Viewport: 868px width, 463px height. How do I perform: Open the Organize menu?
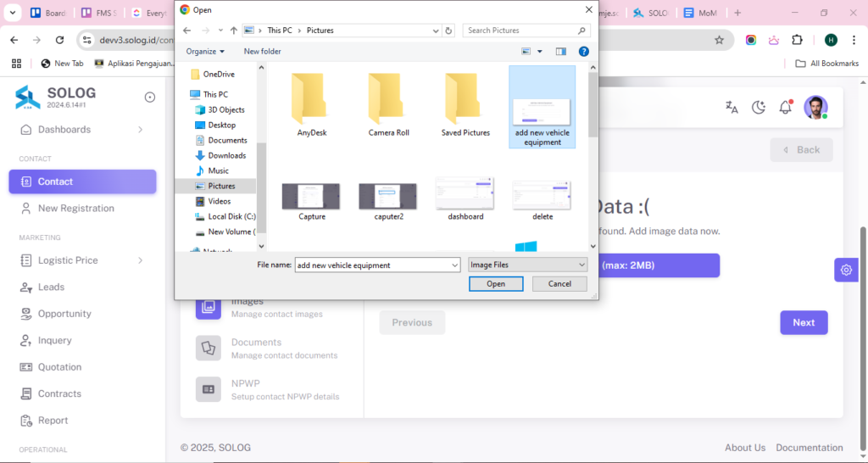pyautogui.click(x=205, y=52)
